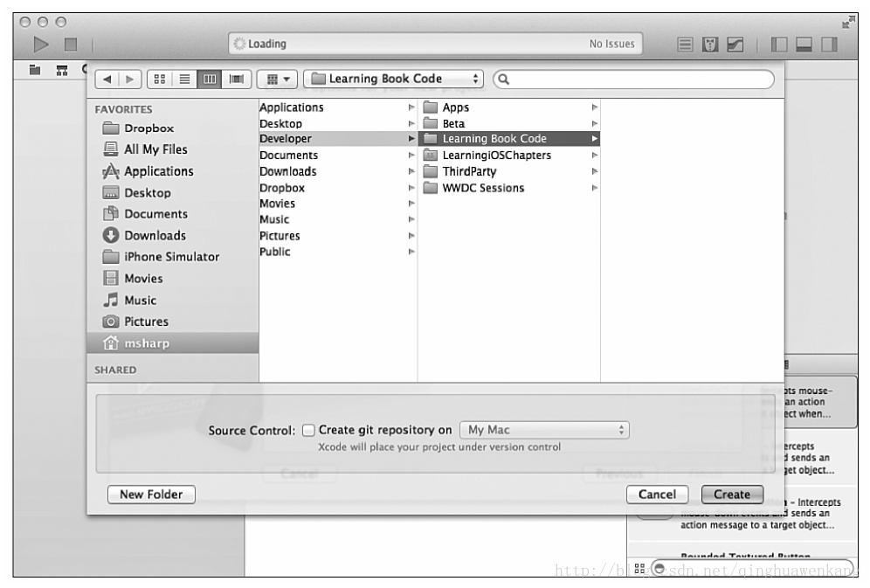This screenshot has width=870, height=588.
Task: Click the search field in the dialog
Action: [633, 80]
